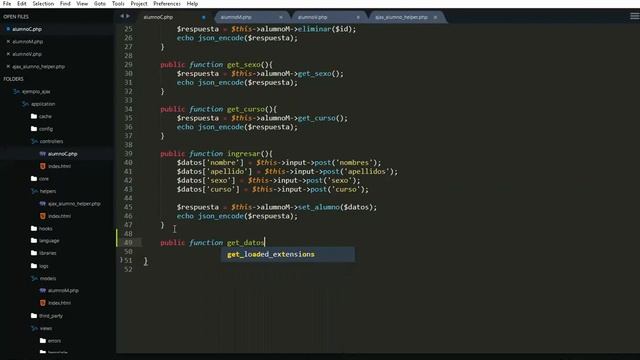The width and height of the screenshot is (640, 360).
Task: Open index.html under helpers folder
Action: pyautogui.click(x=59, y=216)
